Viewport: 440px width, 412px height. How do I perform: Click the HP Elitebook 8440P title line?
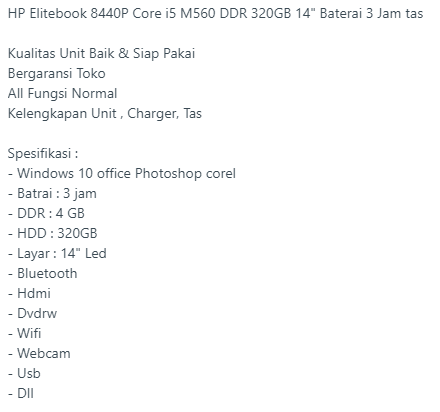[x=215, y=14]
